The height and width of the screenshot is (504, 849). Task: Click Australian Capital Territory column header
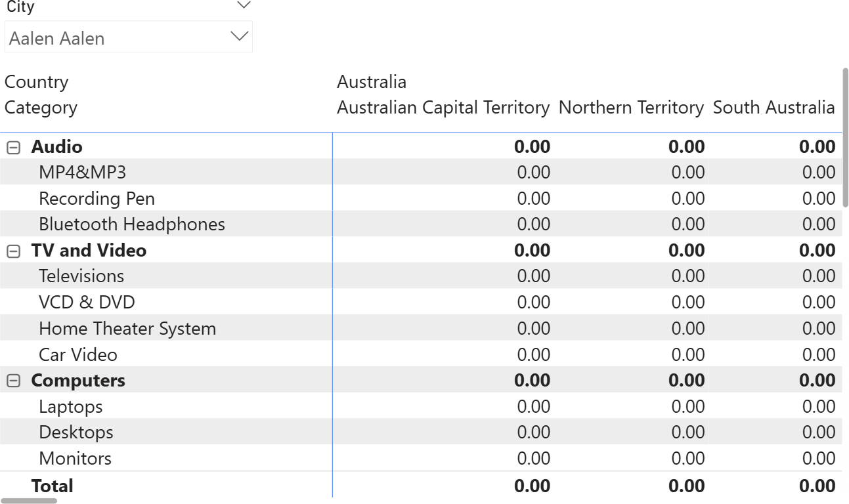pyautogui.click(x=443, y=108)
